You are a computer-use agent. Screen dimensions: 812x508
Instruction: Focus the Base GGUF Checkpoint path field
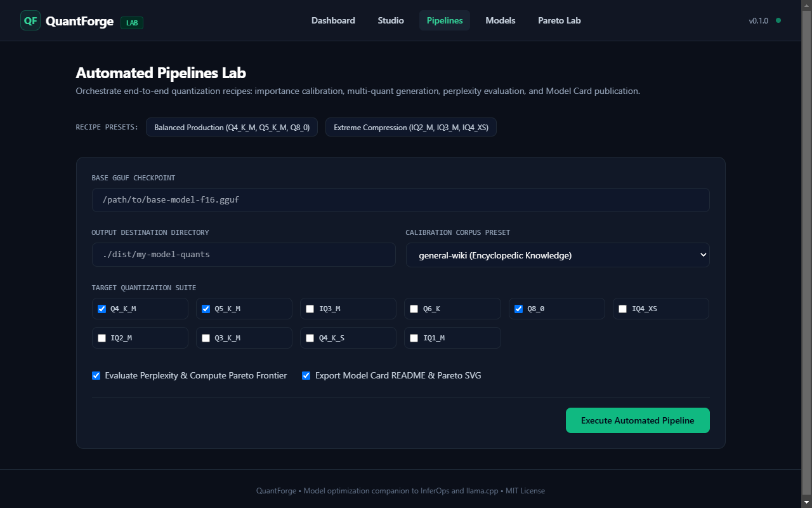pyautogui.click(x=400, y=200)
